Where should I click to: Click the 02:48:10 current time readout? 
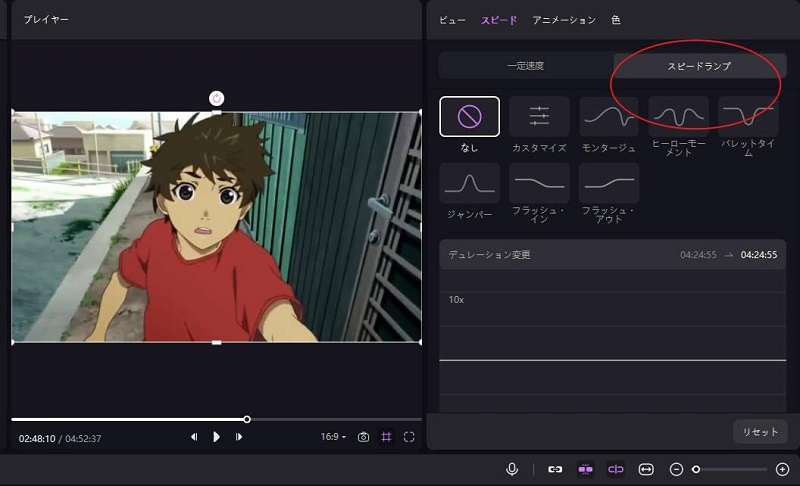pos(37,439)
